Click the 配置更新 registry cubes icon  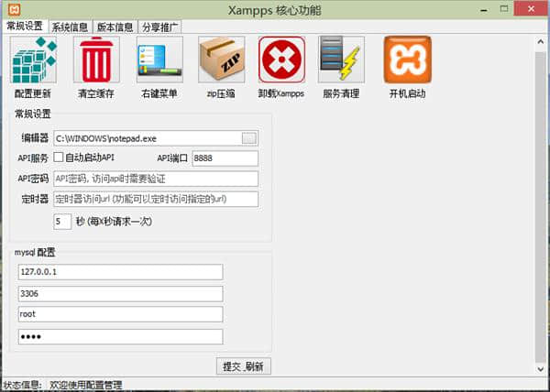(x=34, y=60)
